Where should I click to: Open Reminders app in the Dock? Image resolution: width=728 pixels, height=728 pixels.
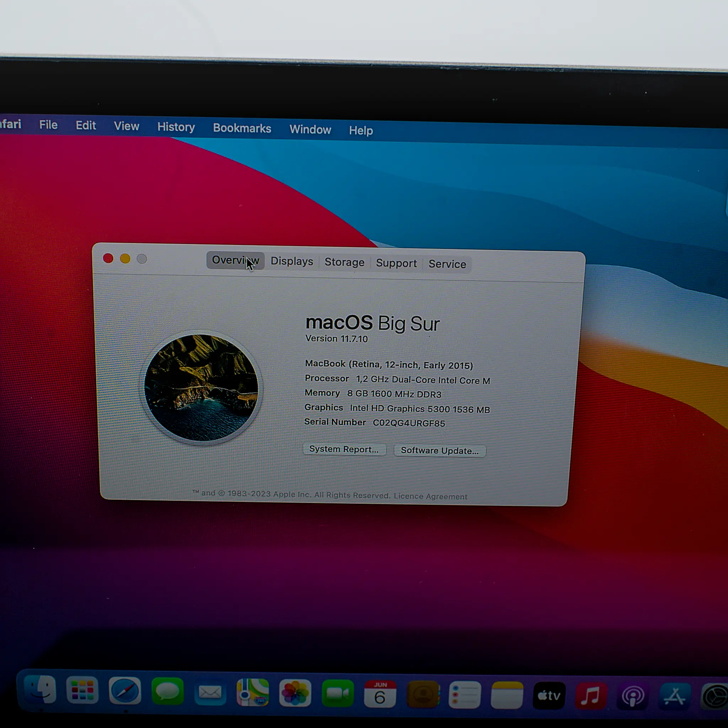[465, 695]
